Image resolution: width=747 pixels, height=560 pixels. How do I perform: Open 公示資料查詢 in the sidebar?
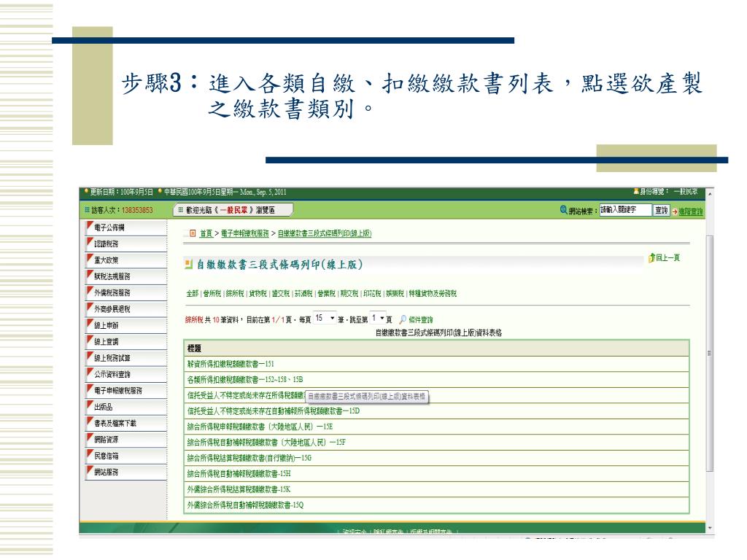pos(126,374)
